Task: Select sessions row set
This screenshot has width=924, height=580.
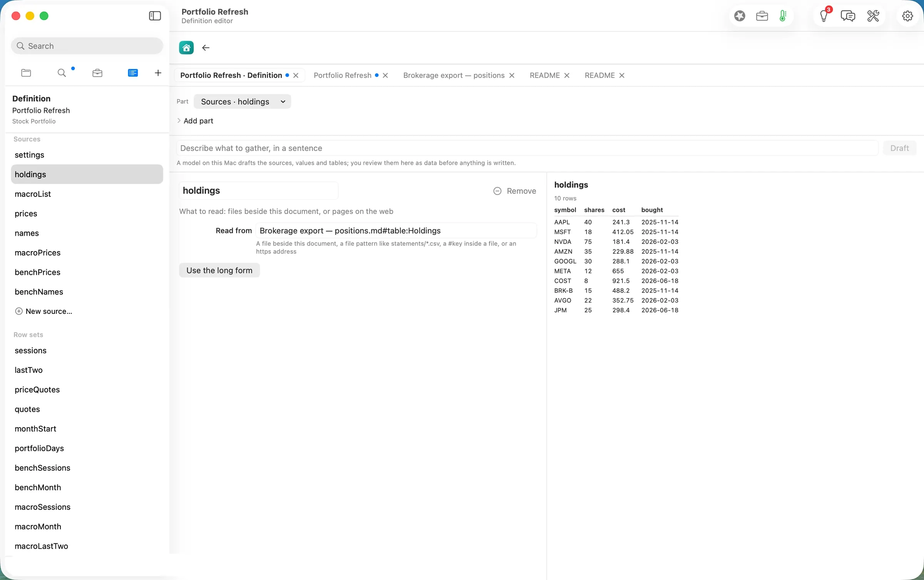Action: [x=87, y=350]
